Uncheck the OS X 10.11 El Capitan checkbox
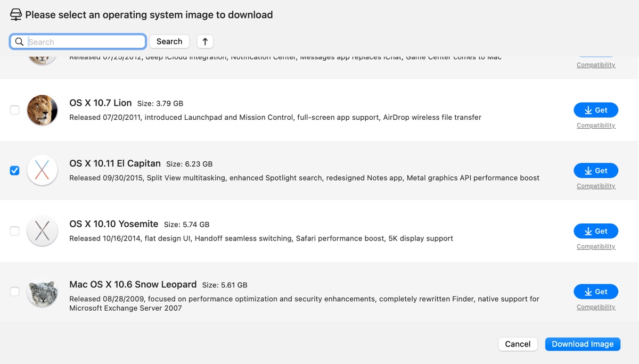639x364 pixels. (15, 171)
